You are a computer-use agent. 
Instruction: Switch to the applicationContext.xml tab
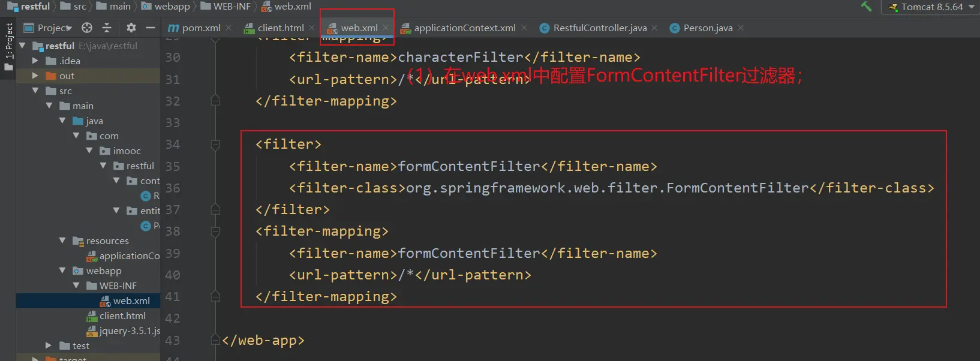point(465,28)
